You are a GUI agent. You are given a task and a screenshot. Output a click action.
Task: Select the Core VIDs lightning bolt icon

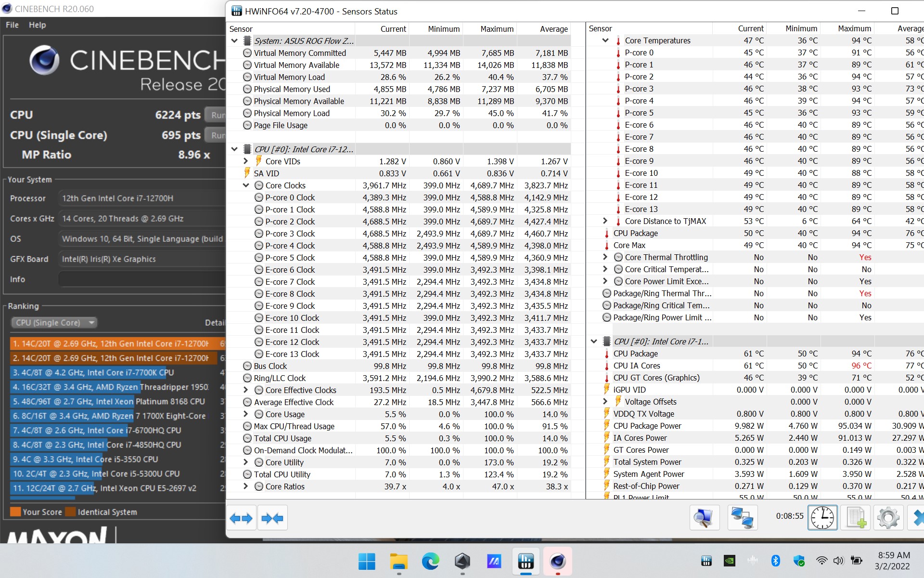pos(258,161)
